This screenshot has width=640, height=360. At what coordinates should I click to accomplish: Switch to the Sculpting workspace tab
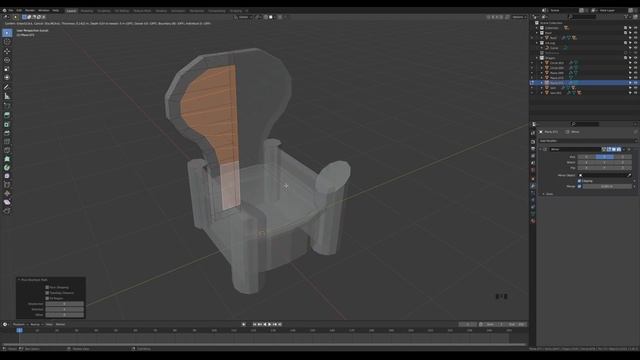[104, 11]
